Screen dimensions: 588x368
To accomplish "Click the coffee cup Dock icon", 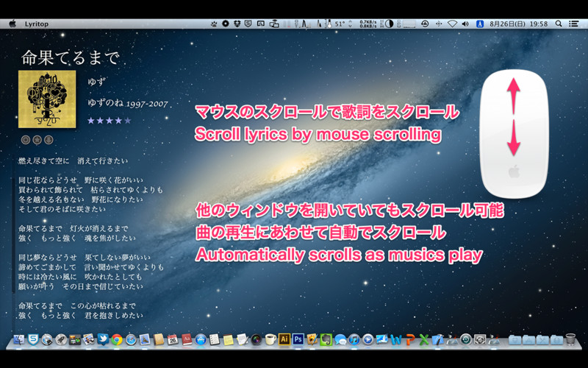I will click(270, 339).
